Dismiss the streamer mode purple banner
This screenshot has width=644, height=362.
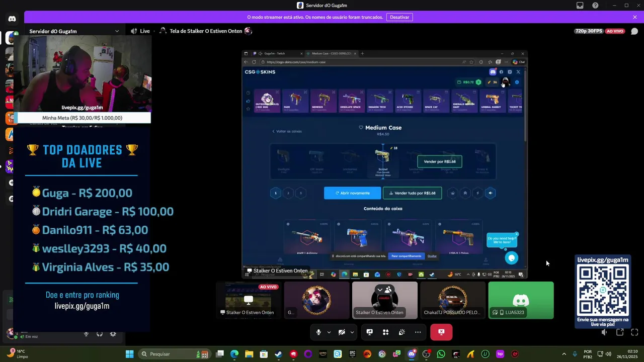click(635, 17)
